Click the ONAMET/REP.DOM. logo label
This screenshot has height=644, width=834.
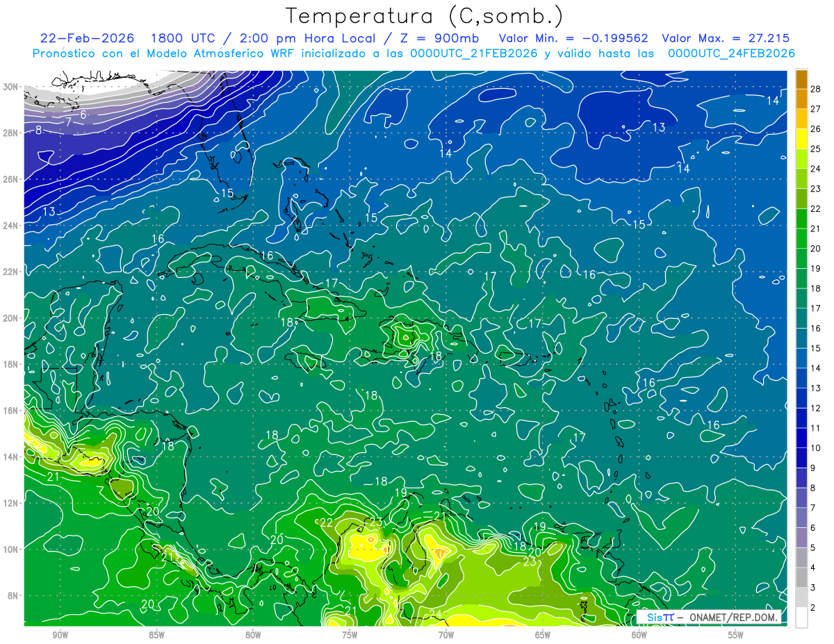tap(709, 618)
